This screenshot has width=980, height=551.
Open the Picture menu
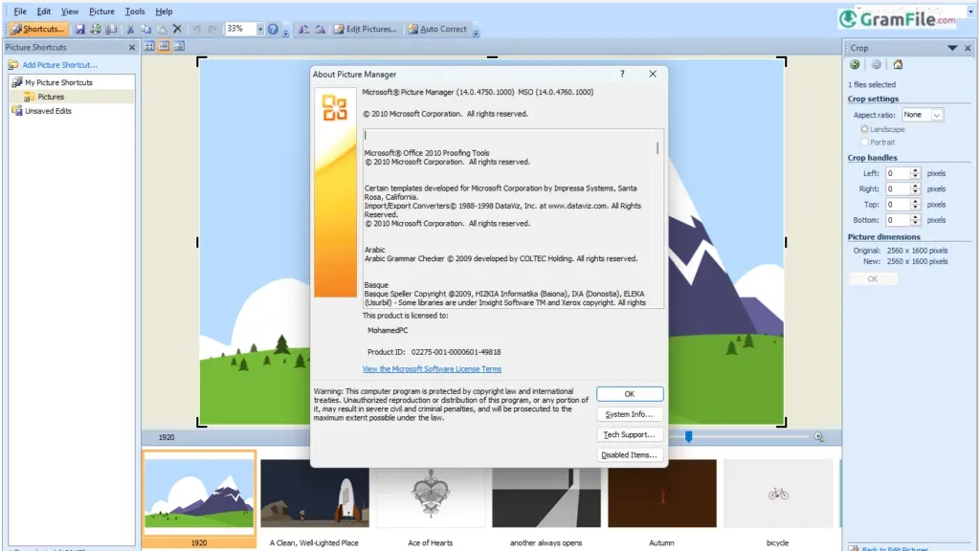101,11
